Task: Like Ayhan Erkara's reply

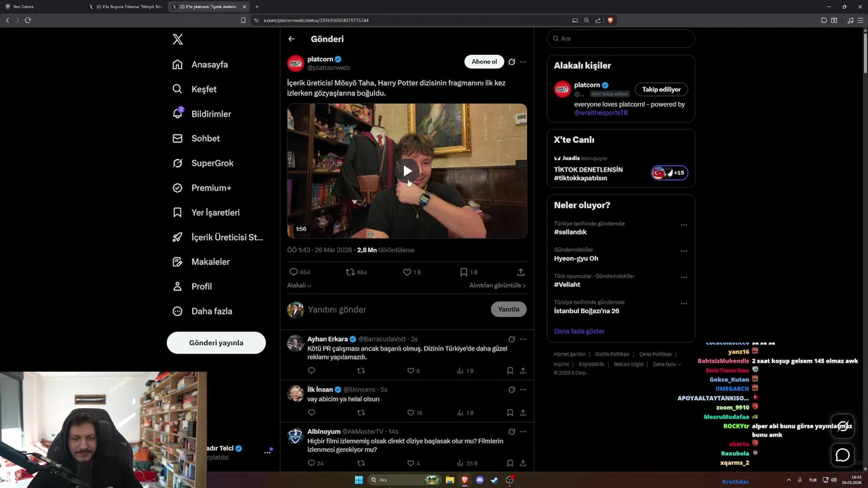Action: coord(410,371)
